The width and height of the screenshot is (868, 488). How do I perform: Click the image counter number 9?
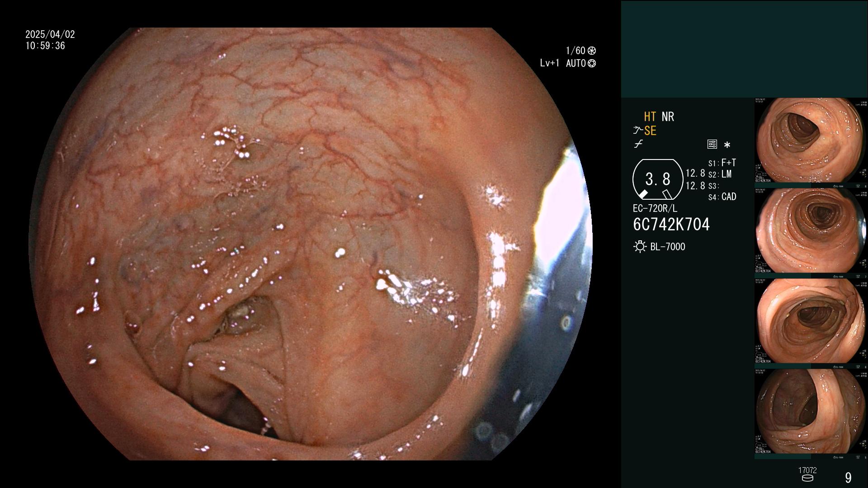click(848, 478)
